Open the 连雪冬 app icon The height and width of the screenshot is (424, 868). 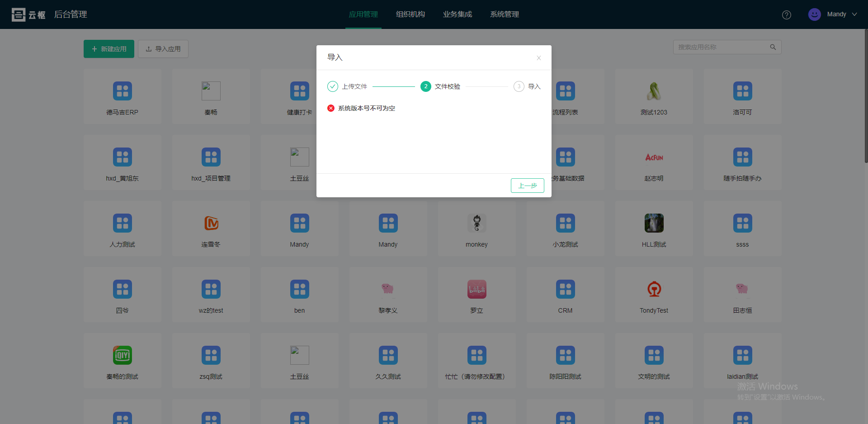[x=211, y=223]
